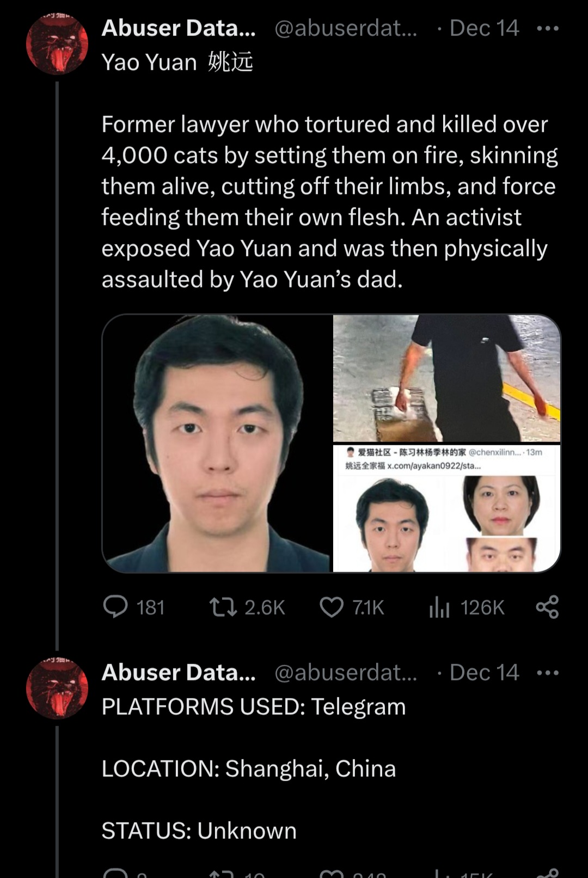
Task: Open the @abuserdat handle on second tweet
Action: [346, 673]
